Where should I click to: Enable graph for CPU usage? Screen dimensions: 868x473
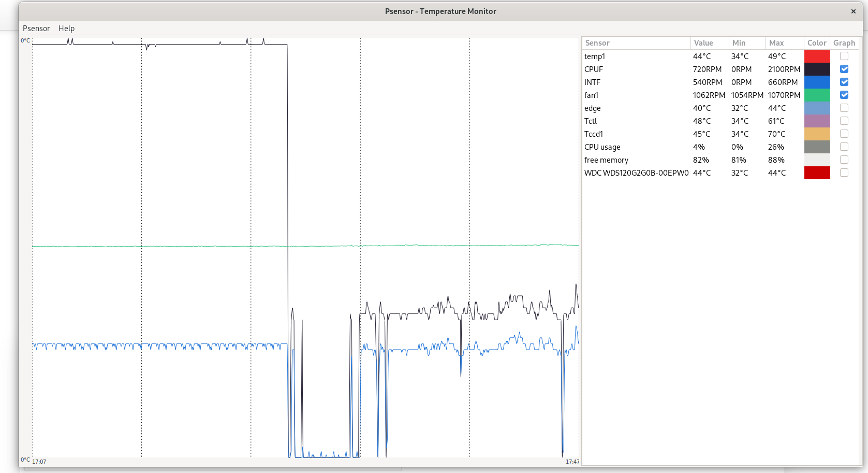point(844,147)
